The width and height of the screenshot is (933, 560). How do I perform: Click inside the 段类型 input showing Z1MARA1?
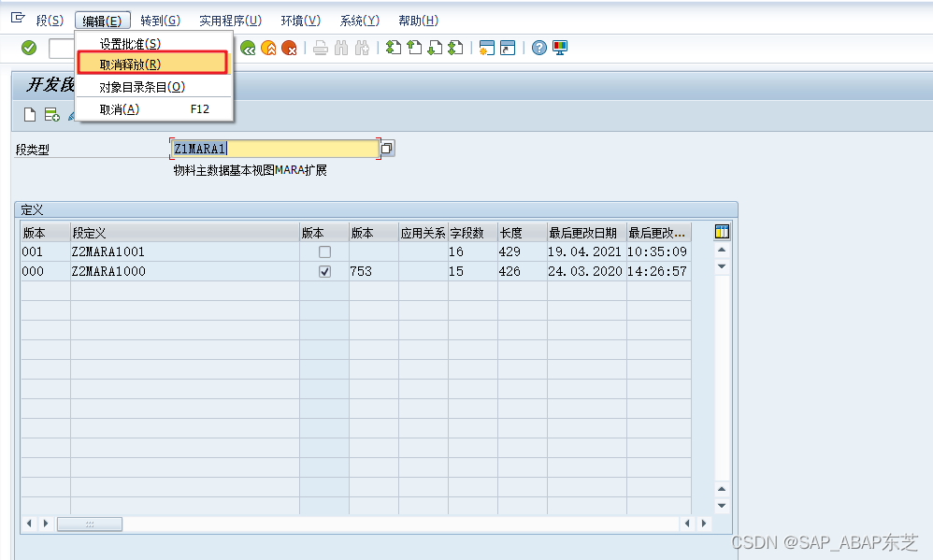(271, 148)
